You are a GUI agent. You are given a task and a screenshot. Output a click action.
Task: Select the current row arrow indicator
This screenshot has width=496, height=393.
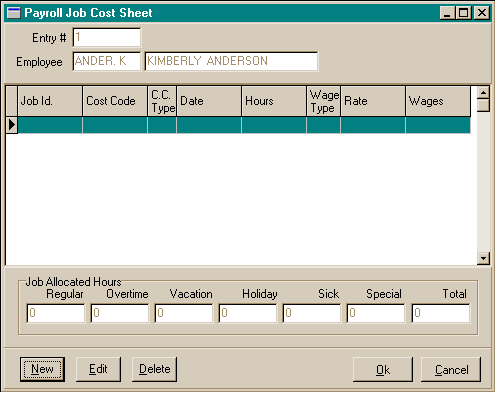(12, 125)
